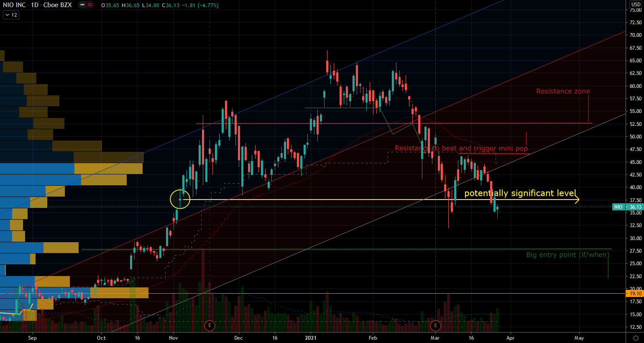Click the open value O35.65 in the legend
This screenshot has width=644, height=343.
[110, 5]
